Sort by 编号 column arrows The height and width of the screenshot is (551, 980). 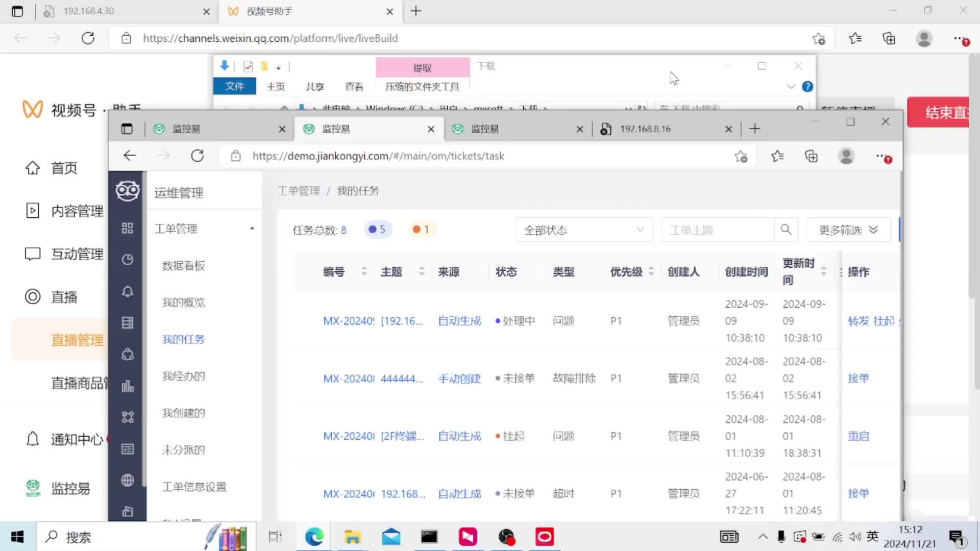[364, 271]
